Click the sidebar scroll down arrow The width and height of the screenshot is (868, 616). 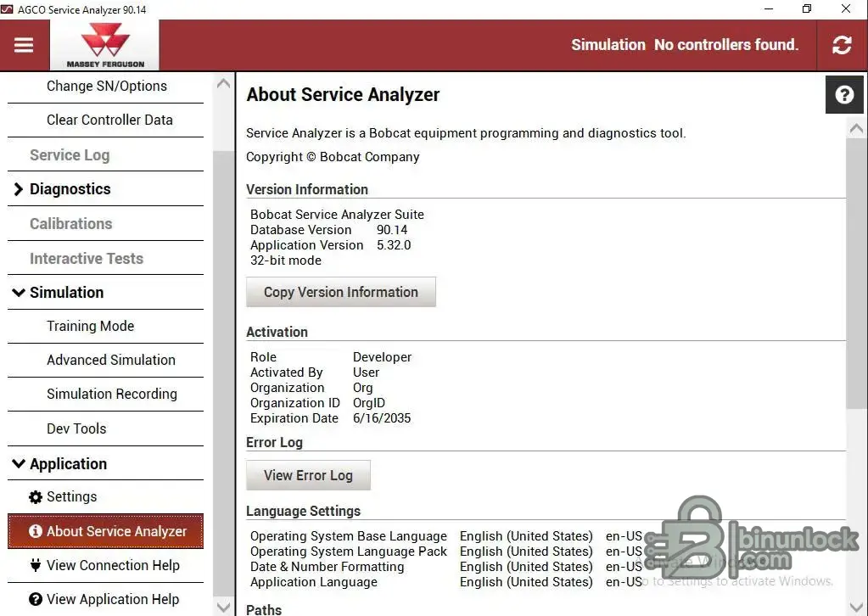[x=224, y=607]
